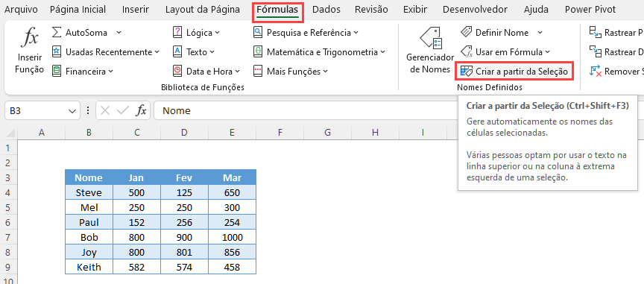Image resolution: width=644 pixels, height=284 pixels.
Task: Click the Financeira functions icon
Action: 57,71
